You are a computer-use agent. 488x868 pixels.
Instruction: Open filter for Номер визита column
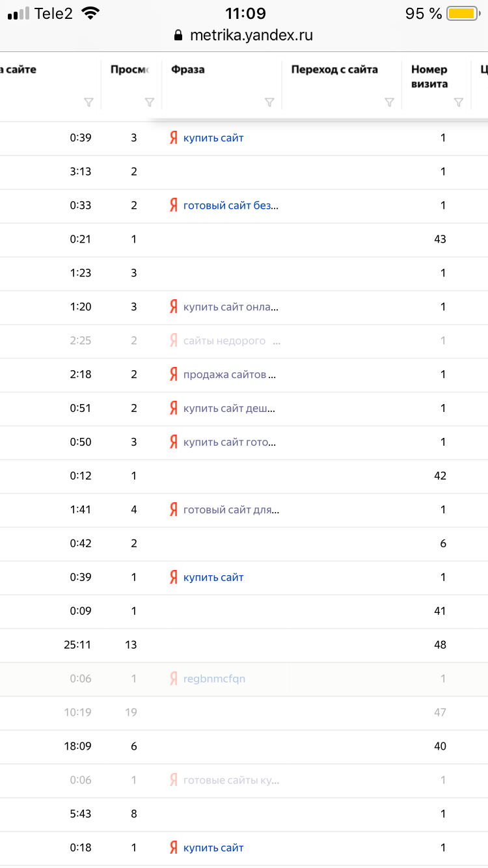[458, 102]
